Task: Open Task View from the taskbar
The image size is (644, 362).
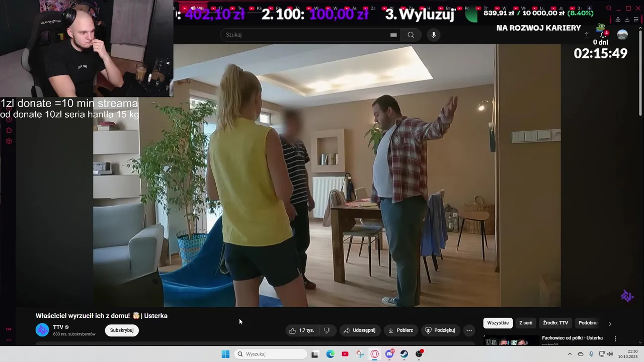Action: 315,354
